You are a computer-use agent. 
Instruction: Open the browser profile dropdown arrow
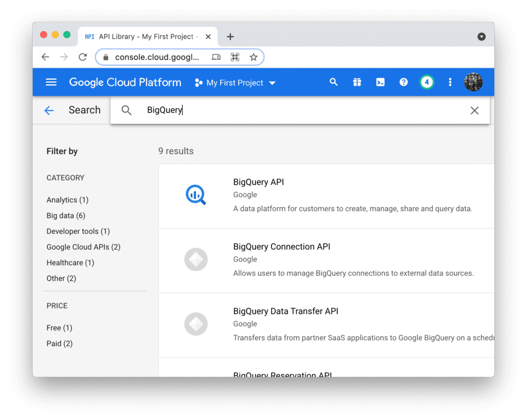click(481, 36)
